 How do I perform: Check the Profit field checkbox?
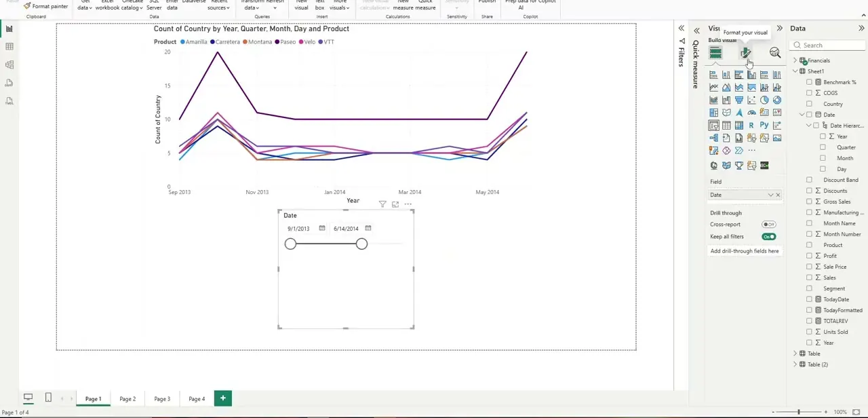click(x=809, y=256)
